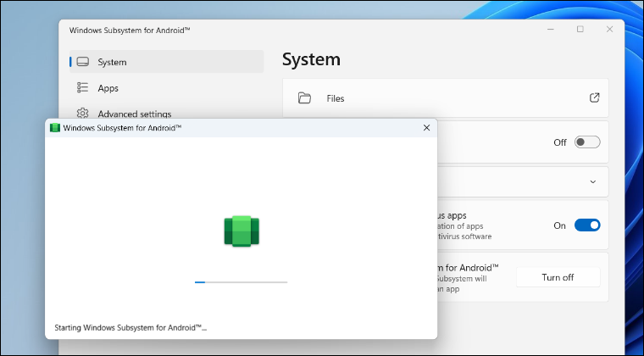Open the System section in the sidebar
Screen dimensions: 644x356
166,62
